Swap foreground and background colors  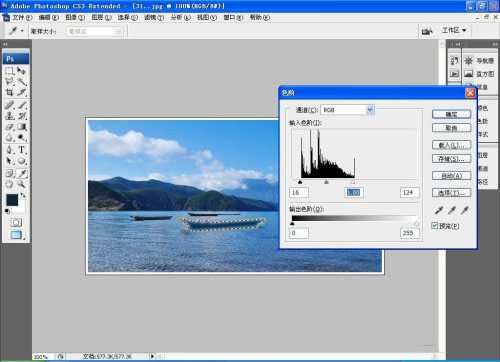coord(23,196)
